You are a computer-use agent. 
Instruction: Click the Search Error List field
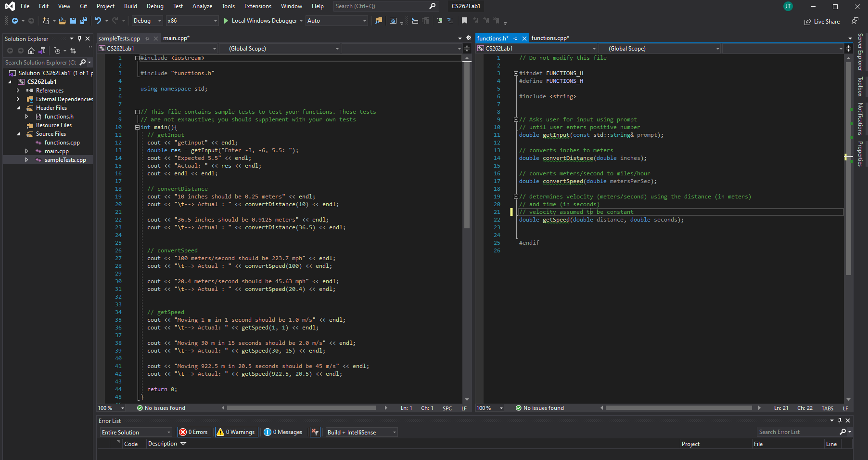[797, 432]
